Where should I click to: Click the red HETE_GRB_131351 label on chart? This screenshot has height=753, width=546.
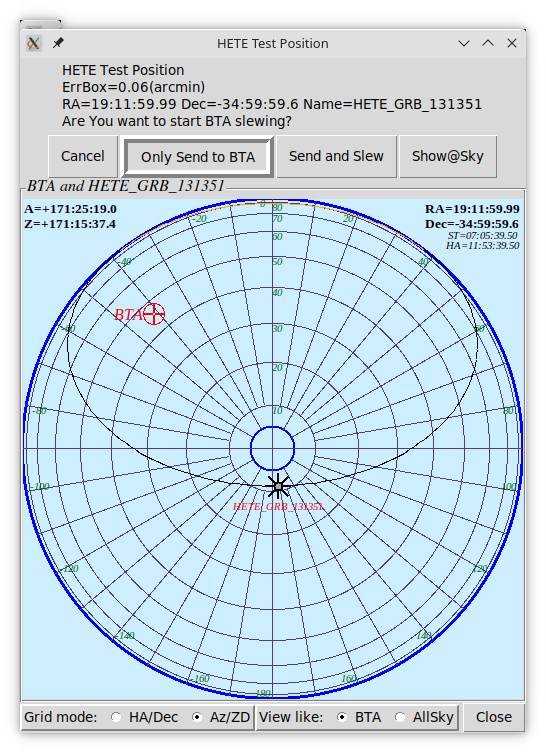pyautogui.click(x=278, y=507)
